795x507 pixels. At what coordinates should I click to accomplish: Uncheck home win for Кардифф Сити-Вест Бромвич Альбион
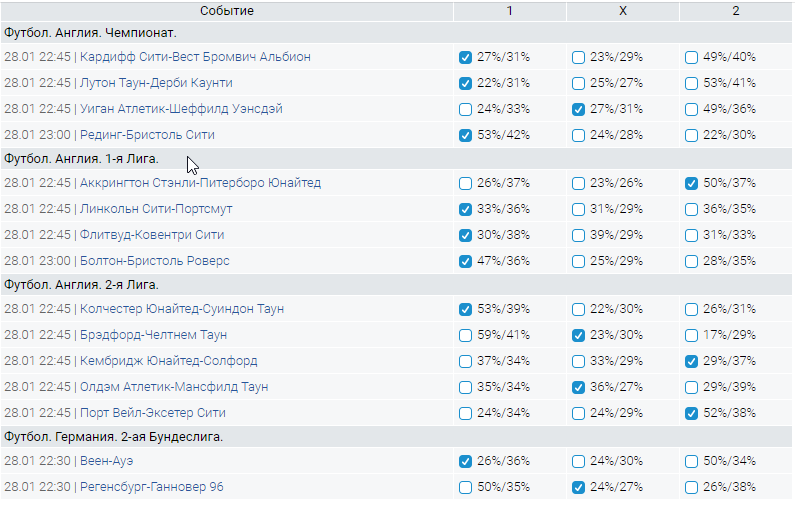[x=465, y=57]
